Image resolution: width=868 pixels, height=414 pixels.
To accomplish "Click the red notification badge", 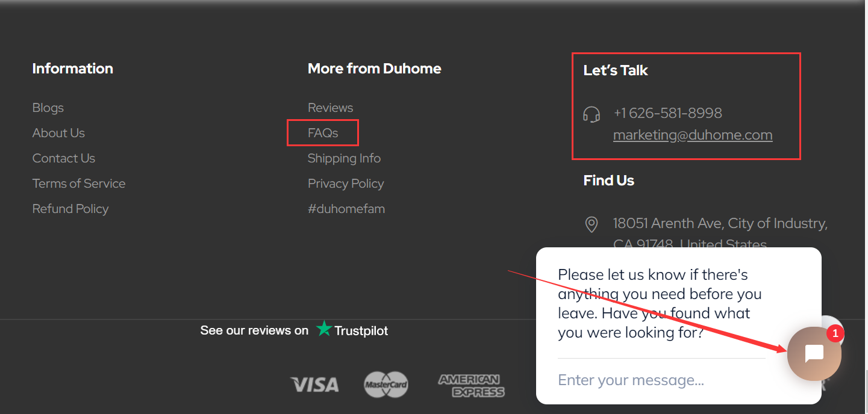I will (835, 333).
